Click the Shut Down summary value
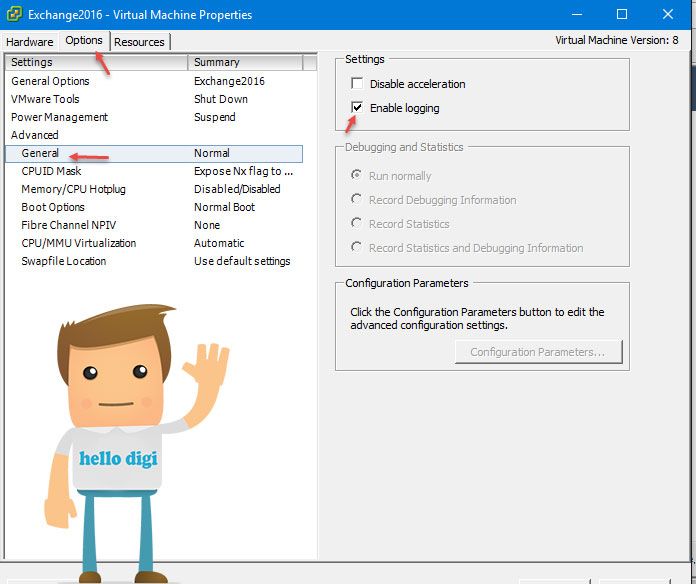The height and width of the screenshot is (584, 696). [x=221, y=99]
